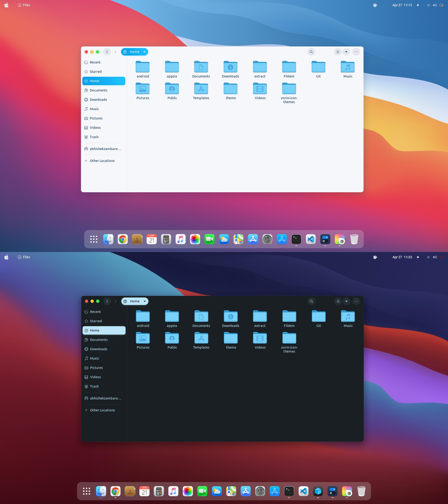This screenshot has height=504, width=448.
Task: Click the Wi-Fi status icon in menu bar
Action: pyautogui.click(x=428, y=5)
